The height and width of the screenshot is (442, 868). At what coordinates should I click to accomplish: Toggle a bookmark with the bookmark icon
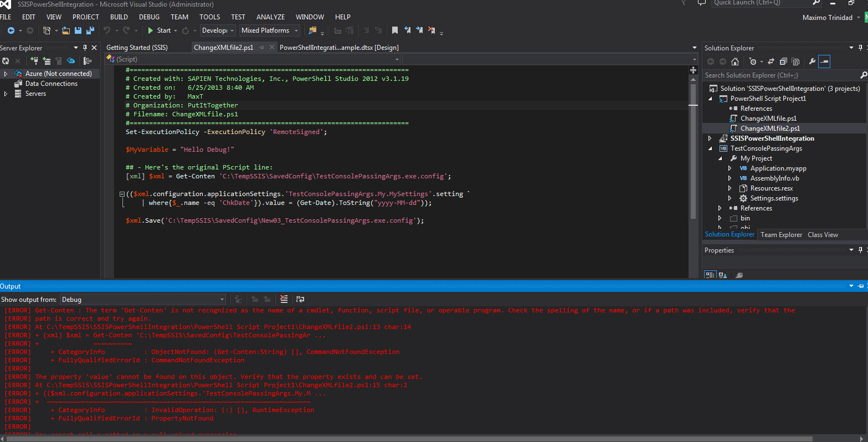click(395, 30)
